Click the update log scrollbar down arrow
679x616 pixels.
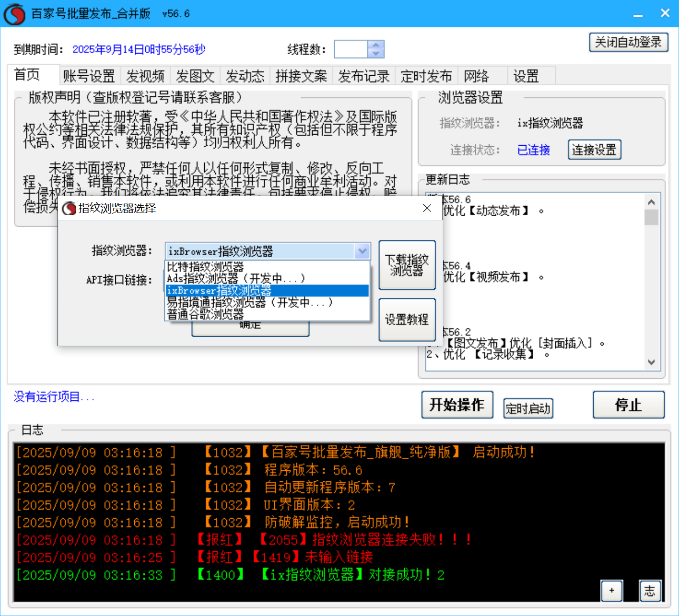tap(652, 362)
